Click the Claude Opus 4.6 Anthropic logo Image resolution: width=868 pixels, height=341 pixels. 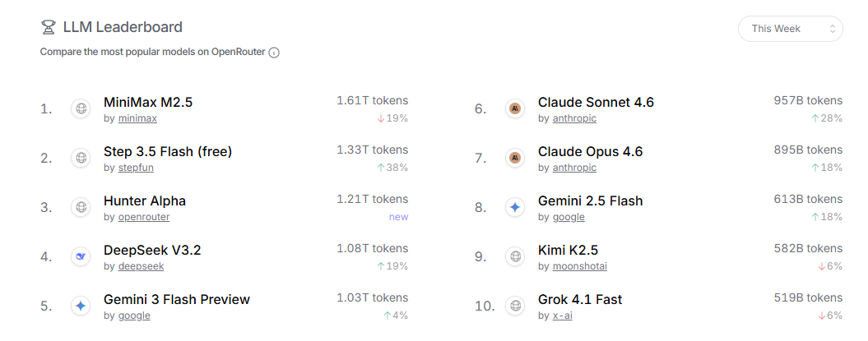coord(515,158)
